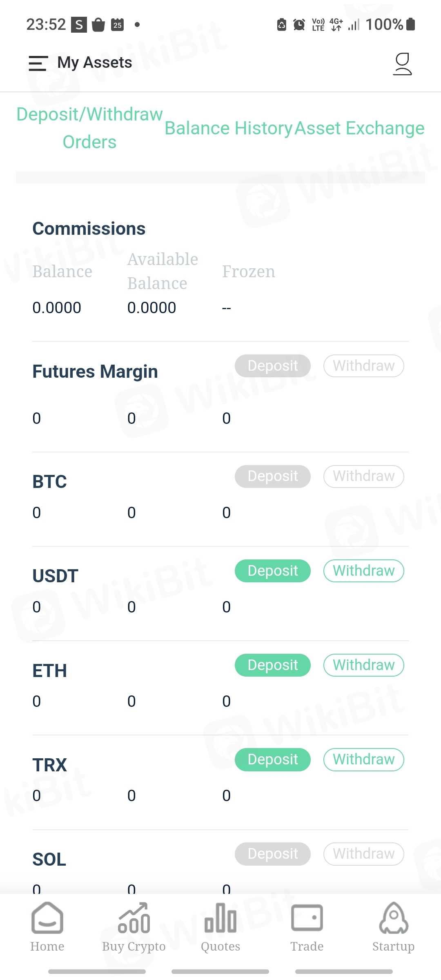Open the hamburger menu icon

click(38, 63)
